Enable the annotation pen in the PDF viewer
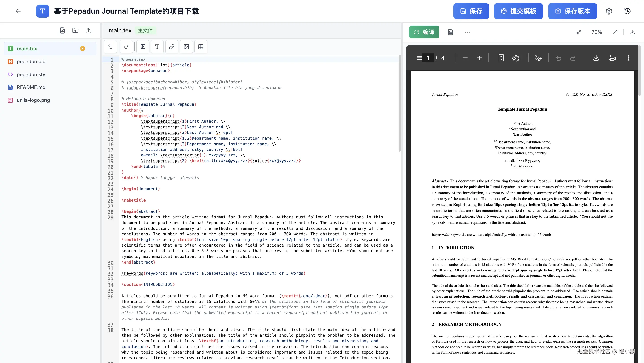The image size is (644, 363). pos(538,58)
